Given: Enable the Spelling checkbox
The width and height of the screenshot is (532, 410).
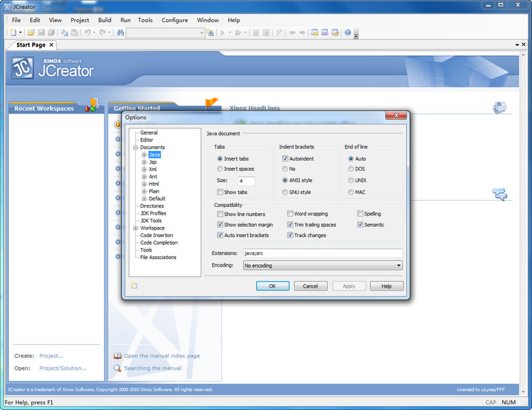Looking at the screenshot, I should [x=360, y=213].
